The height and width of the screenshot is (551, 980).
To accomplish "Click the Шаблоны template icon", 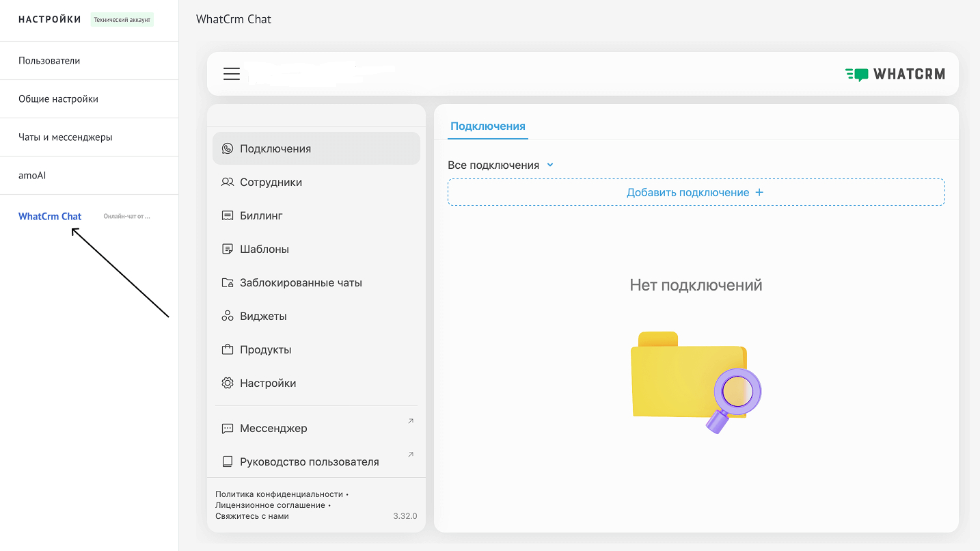I will (x=228, y=249).
